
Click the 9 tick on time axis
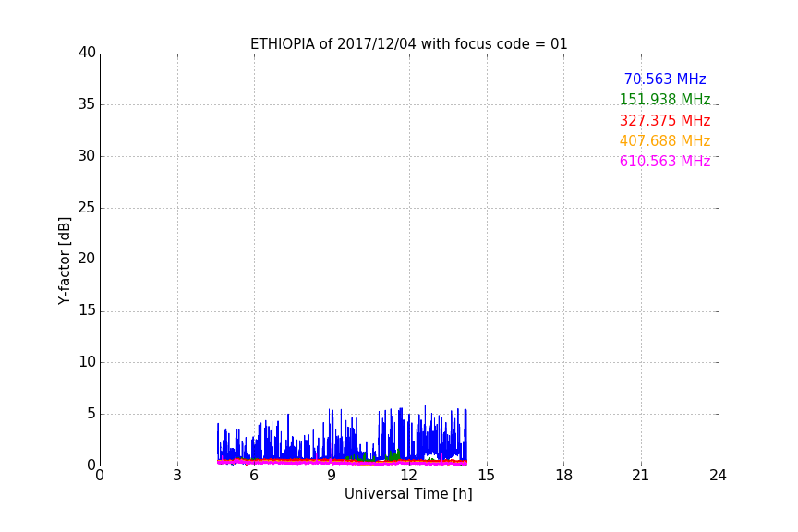pos(332,476)
